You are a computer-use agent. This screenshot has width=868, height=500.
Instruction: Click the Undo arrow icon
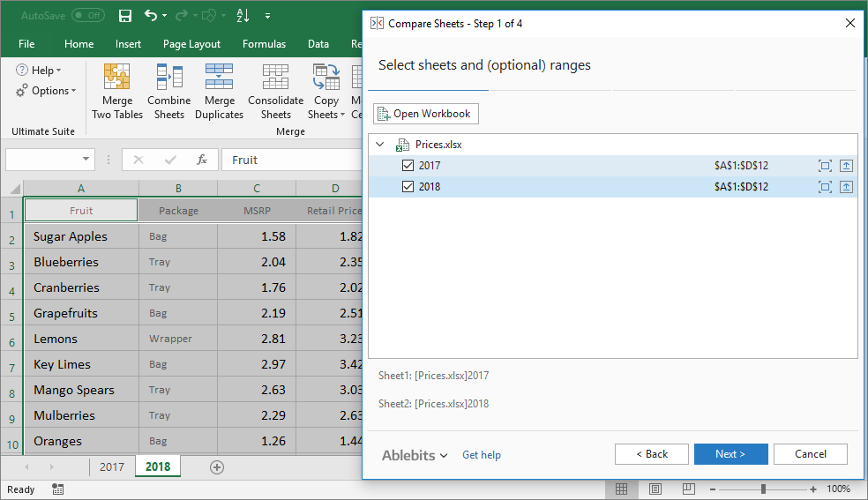point(151,16)
